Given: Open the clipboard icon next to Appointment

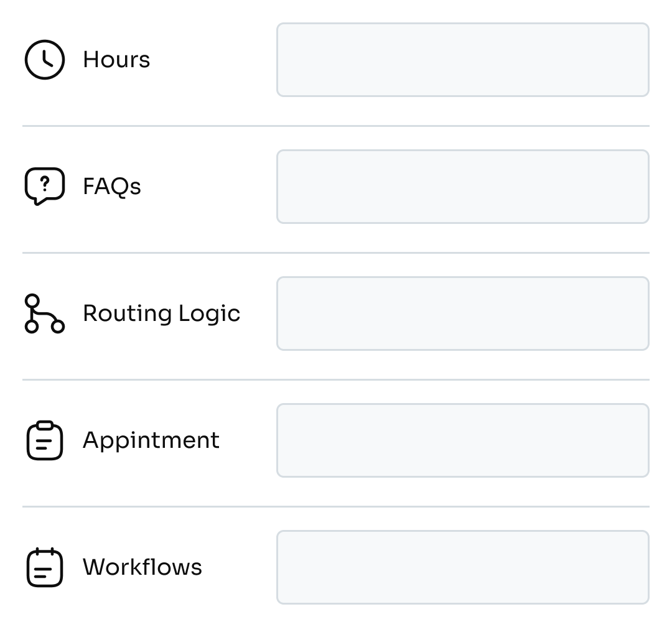Looking at the screenshot, I should [x=44, y=440].
